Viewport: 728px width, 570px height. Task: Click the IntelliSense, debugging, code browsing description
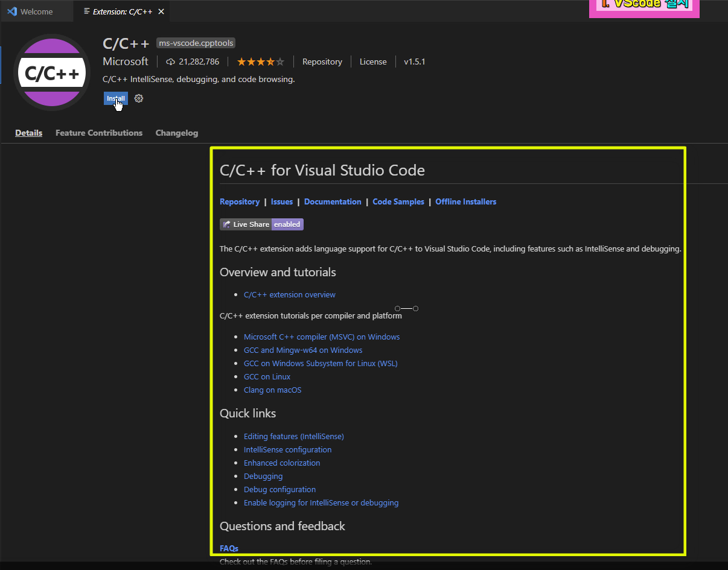(199, 79)
